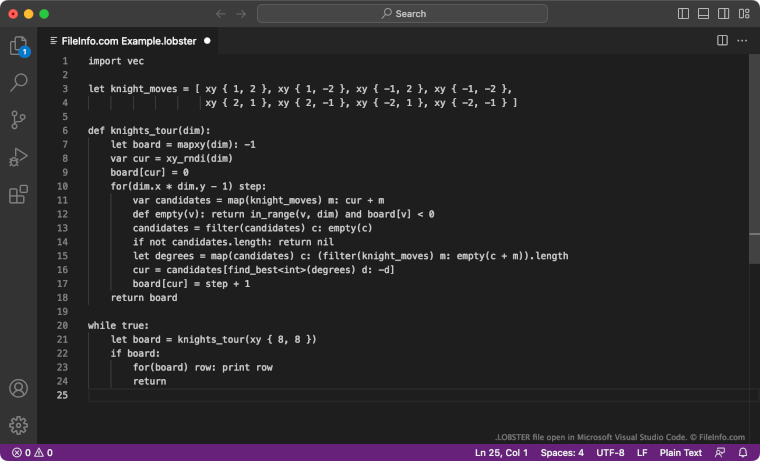Click the Search command center field

pyautogui.click(x=403, y=14)
